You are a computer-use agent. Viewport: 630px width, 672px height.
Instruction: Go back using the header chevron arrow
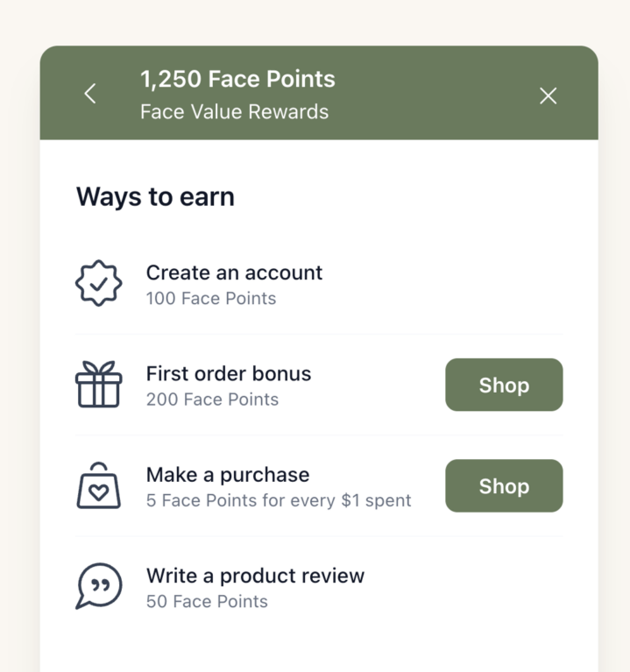90,94
